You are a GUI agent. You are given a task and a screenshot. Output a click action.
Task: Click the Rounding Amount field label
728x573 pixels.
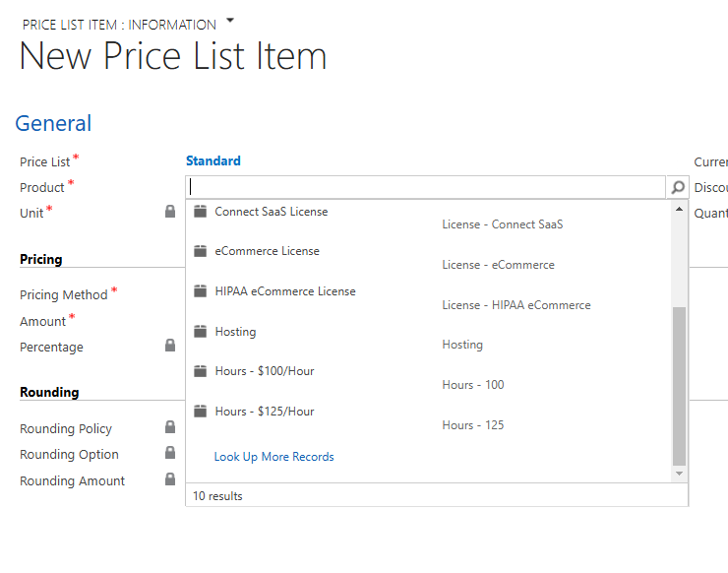[72, 481]
